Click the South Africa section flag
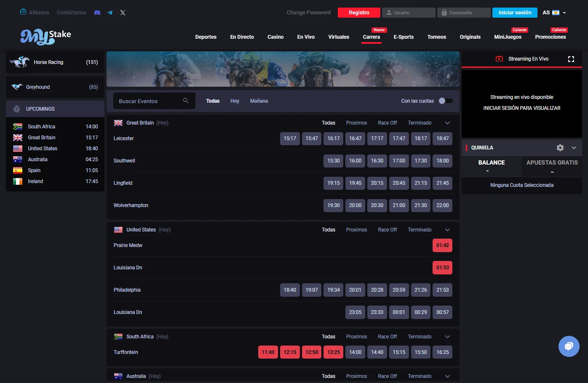The width and height of the screenshot is (588, 383). coord(118,337)
